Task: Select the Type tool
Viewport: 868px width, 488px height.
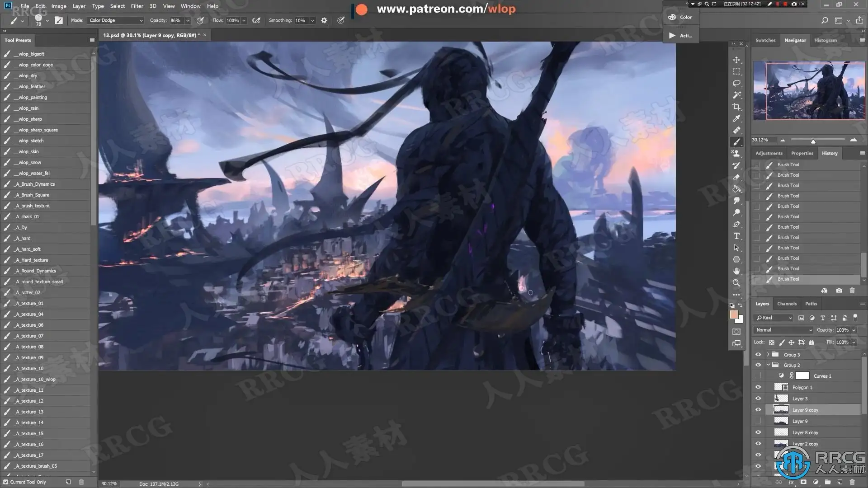Action: [x=736, y=236]
